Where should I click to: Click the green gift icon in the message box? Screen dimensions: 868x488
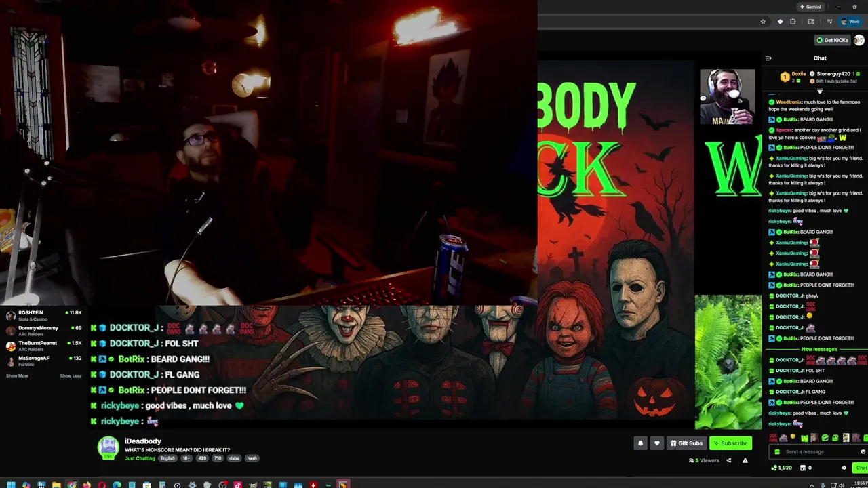coord(777,452)
